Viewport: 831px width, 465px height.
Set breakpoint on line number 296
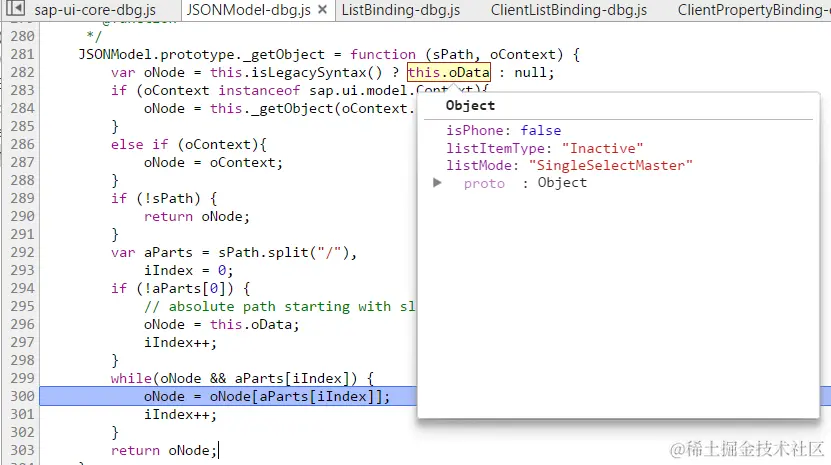pyautogui.click(x=22, y=324)
